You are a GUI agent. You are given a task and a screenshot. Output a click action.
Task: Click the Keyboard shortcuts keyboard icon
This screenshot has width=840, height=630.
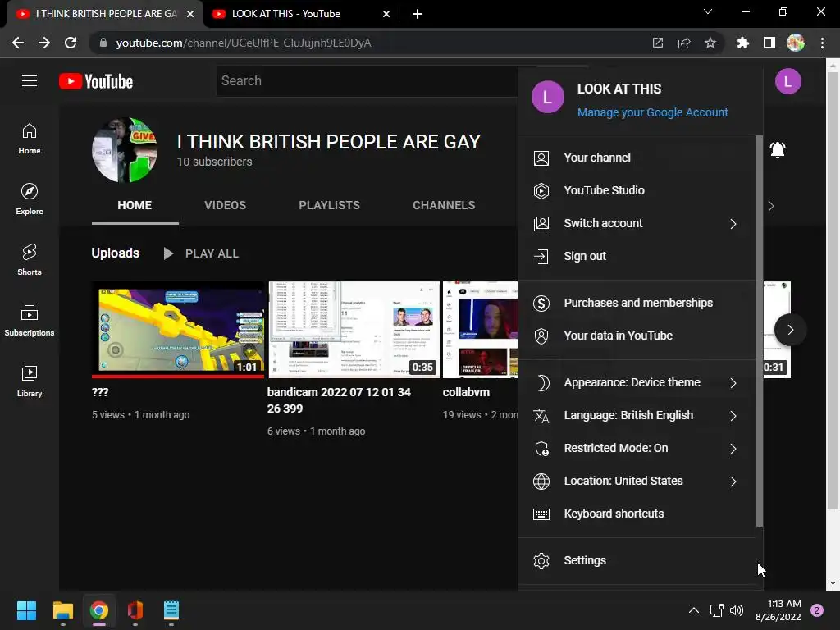click(x=541, y=514)
